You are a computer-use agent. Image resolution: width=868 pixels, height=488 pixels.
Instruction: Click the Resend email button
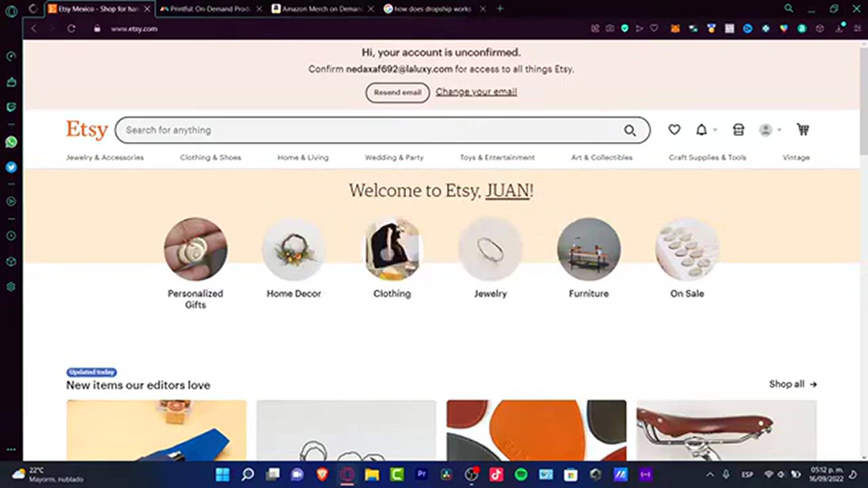coord(397,92)
